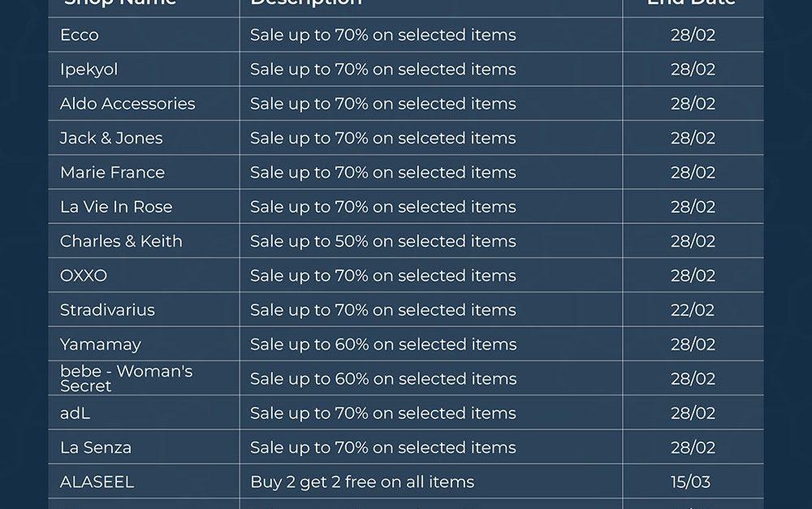Select the Jack & Jones shop name
The height and width of the screenshot is (509, 812).
(x=111, y=138)
